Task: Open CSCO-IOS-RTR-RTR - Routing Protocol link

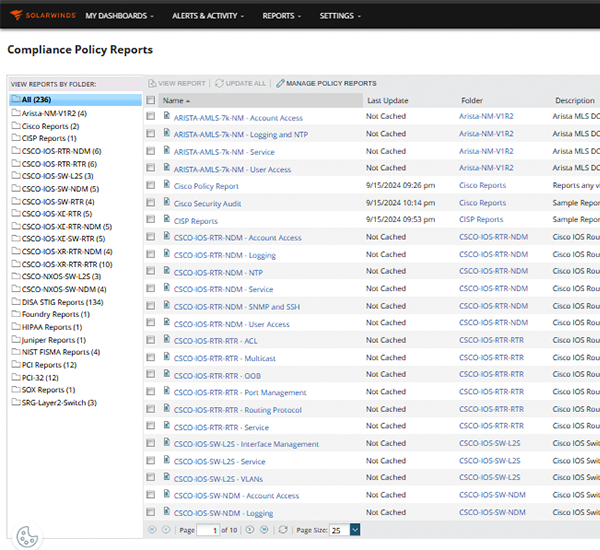Action: [x=238, y=410]
